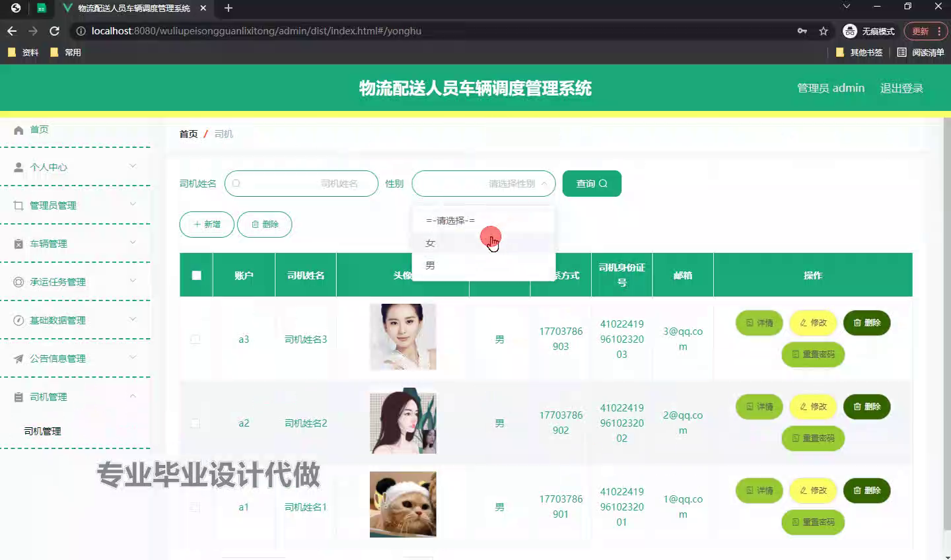Click the 查询 search button
Viewport: 951px width, 560px height.
[592, 184]
